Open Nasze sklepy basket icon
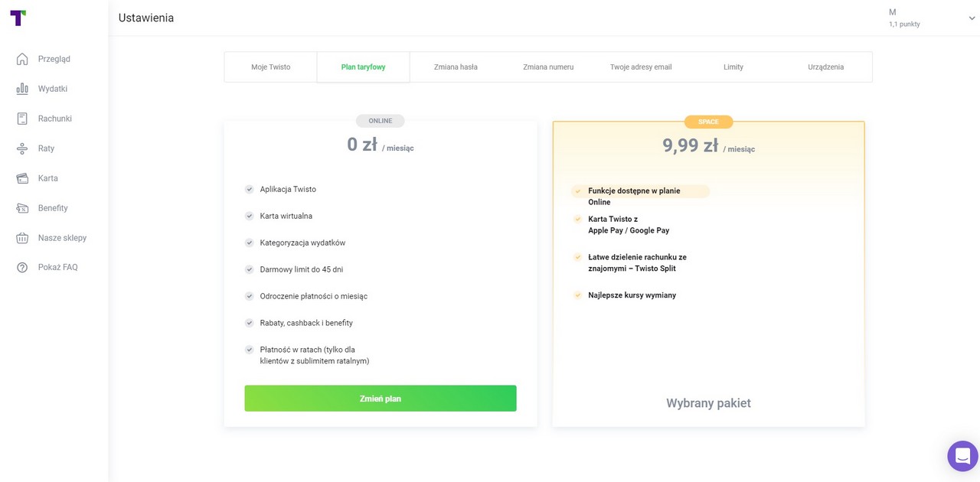The image size is (980, 482). 22,238
